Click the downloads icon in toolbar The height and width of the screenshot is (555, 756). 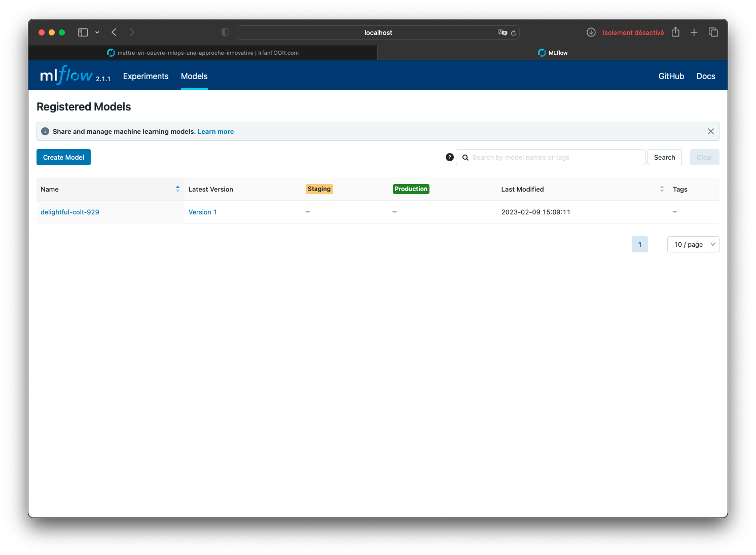click(x=591, y=32)
